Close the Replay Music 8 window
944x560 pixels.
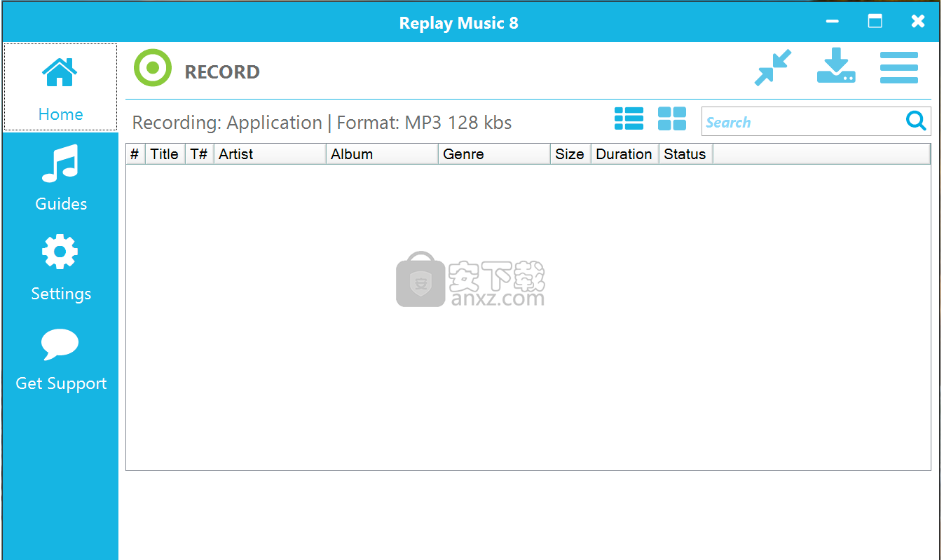point(918,21)
